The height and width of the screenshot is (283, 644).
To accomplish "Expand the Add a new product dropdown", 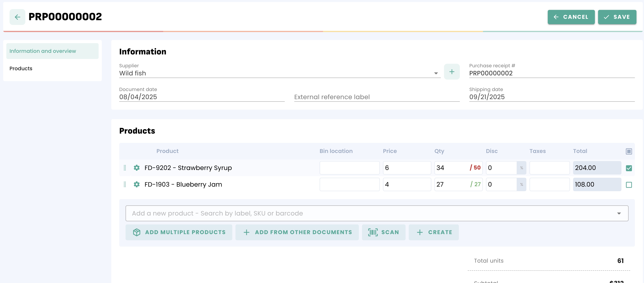I will [x=619, y=213].
